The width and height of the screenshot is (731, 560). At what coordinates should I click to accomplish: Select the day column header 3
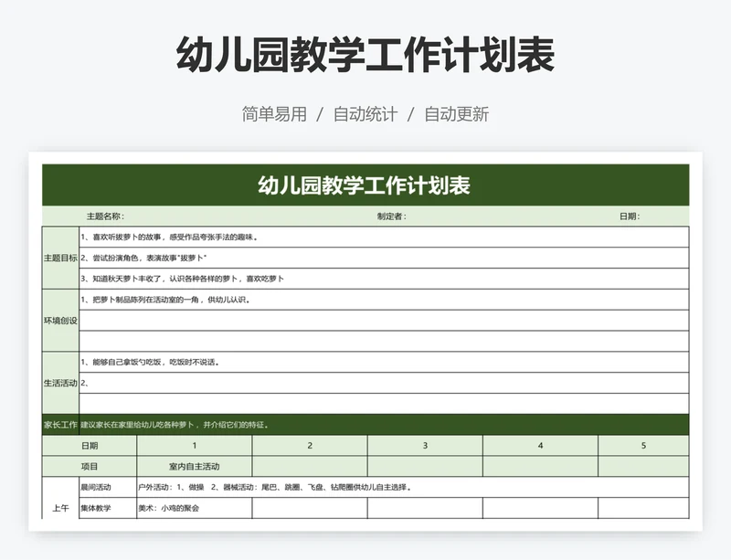point(425,446)
